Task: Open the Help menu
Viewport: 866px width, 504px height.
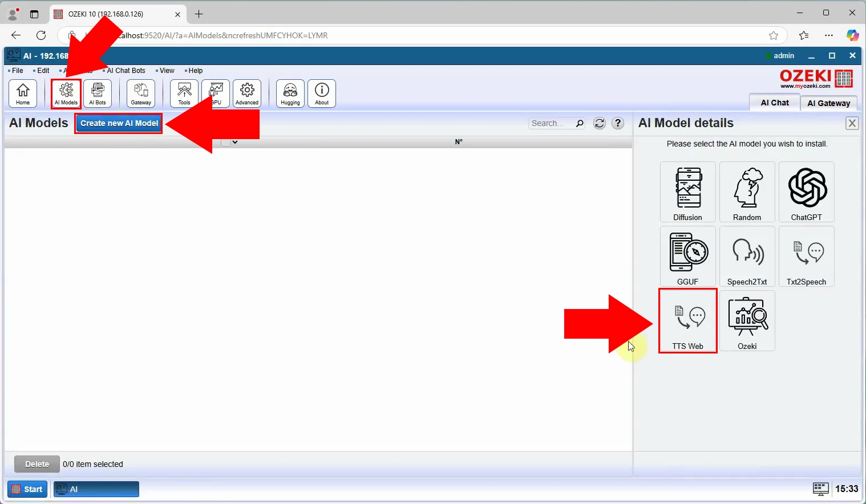Action: tap(196, 71)
